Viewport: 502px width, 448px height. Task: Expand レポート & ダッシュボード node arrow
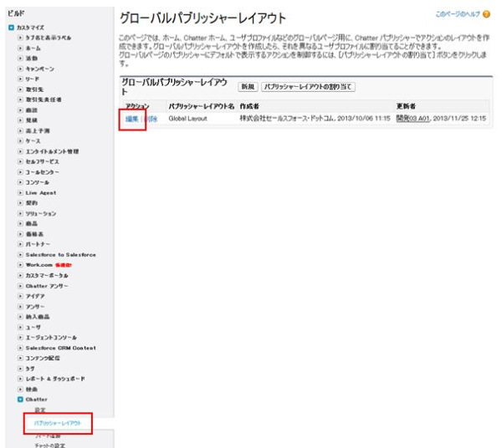coord(20,379)
